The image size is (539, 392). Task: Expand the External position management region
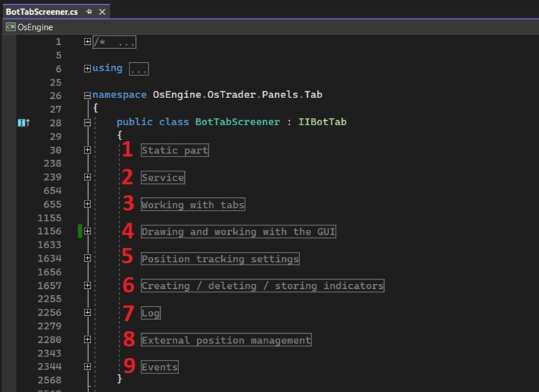pos(87,339)
